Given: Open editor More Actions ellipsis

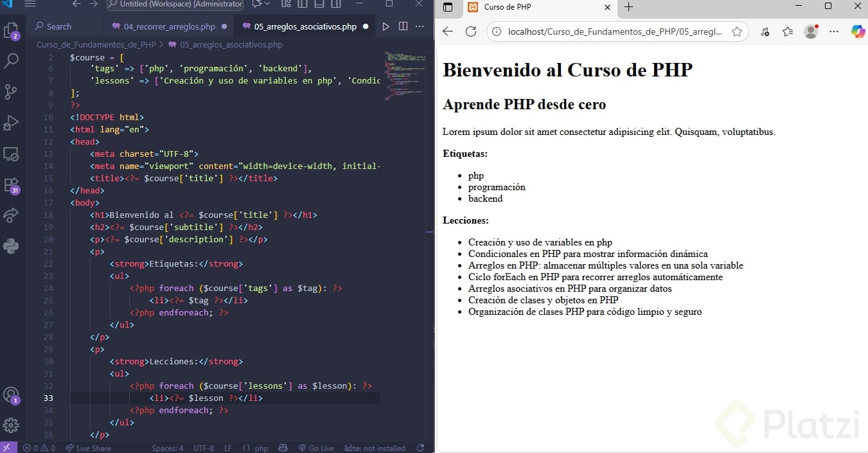Looking at the screenshot, I should point(420,26).
